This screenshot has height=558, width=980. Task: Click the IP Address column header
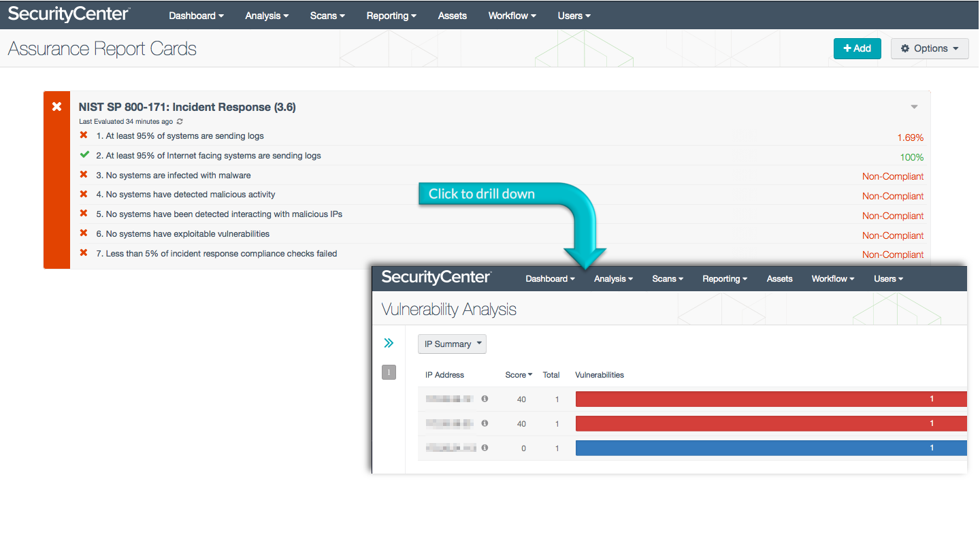444,375
